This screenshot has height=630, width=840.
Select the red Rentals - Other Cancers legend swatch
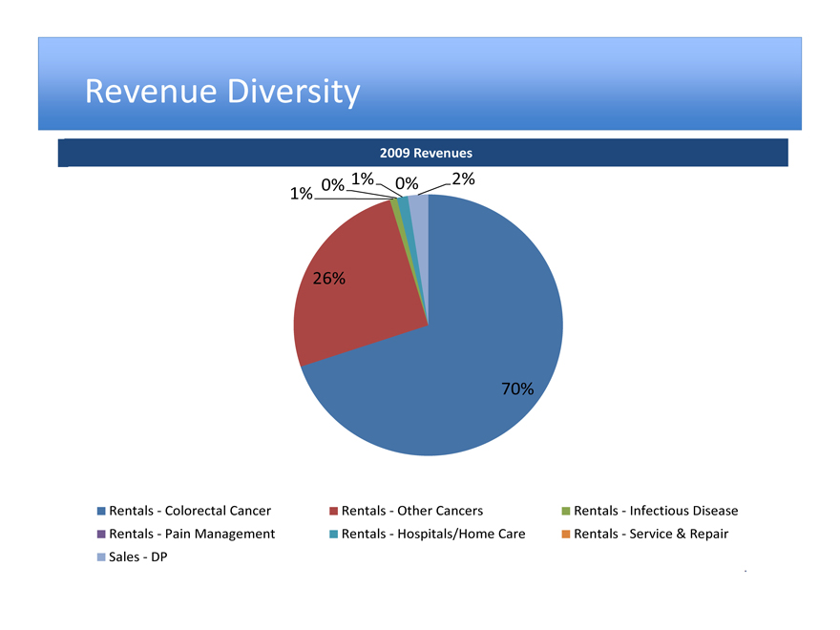[x=334, y=511]
